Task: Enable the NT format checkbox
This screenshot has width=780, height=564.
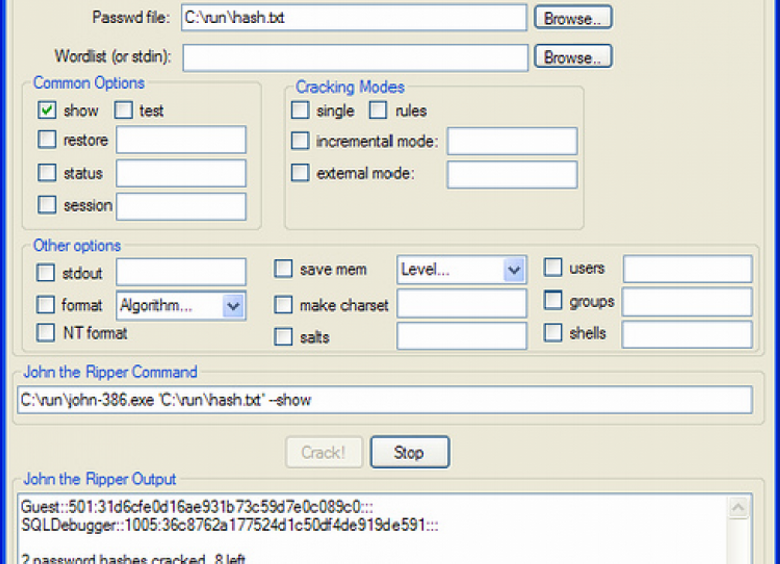Action: [x=45, y=333]
